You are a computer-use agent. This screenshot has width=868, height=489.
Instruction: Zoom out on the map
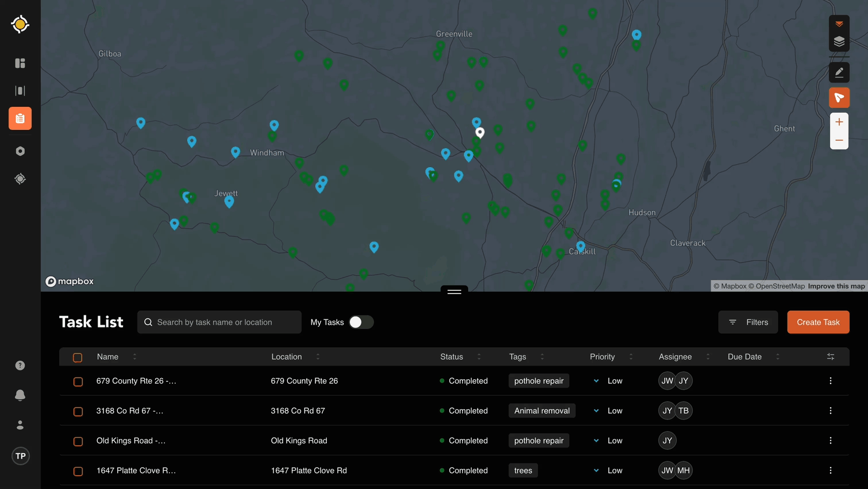click(839, 140)
